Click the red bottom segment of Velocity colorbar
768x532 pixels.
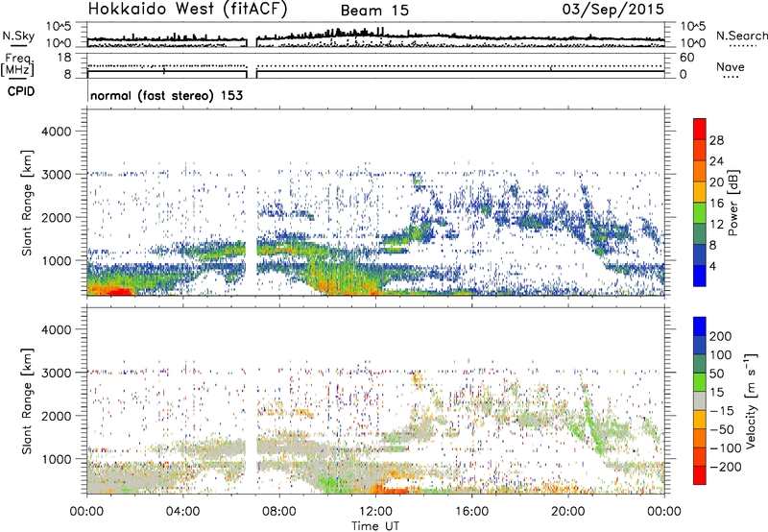coord(700,475)
